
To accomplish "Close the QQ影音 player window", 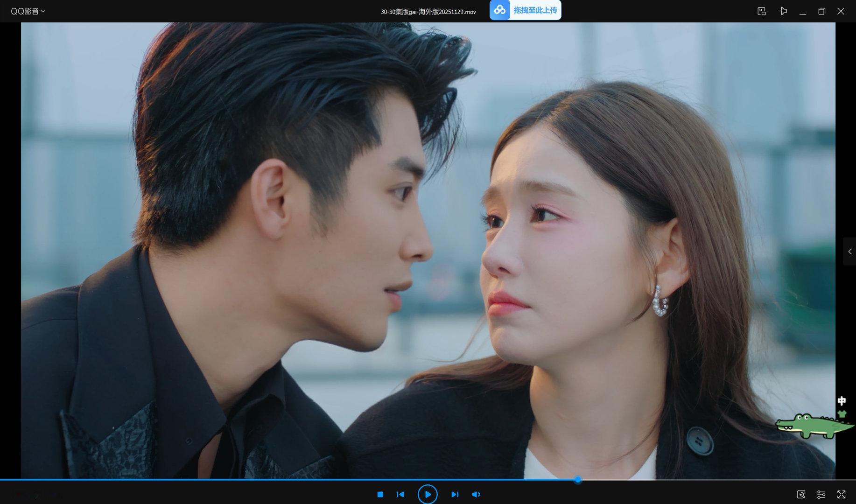I will click(841, 11).
